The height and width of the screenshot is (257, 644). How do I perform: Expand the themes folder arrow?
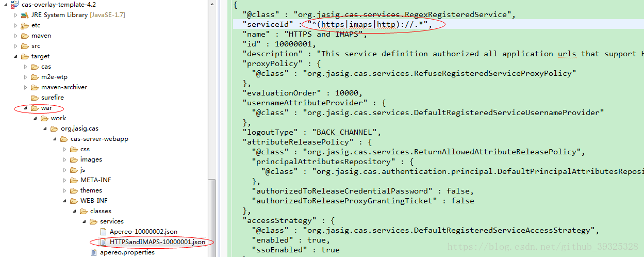(65, 190)
